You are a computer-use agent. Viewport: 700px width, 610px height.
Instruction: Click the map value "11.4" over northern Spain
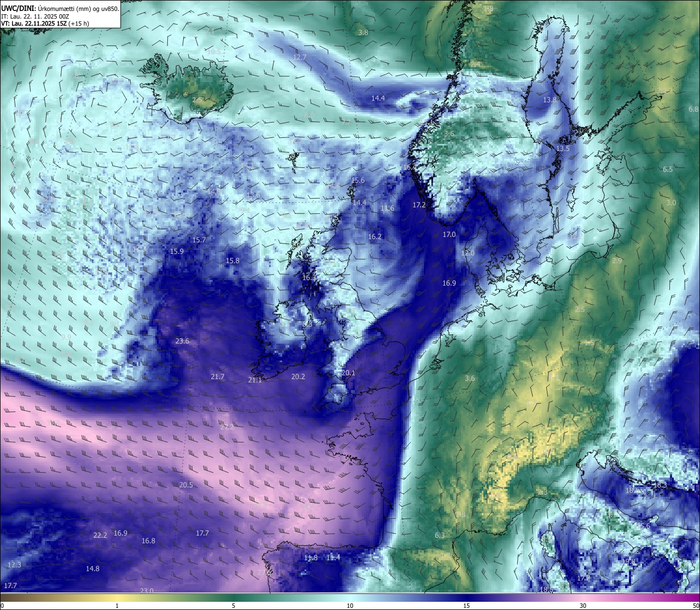[333, 557]
